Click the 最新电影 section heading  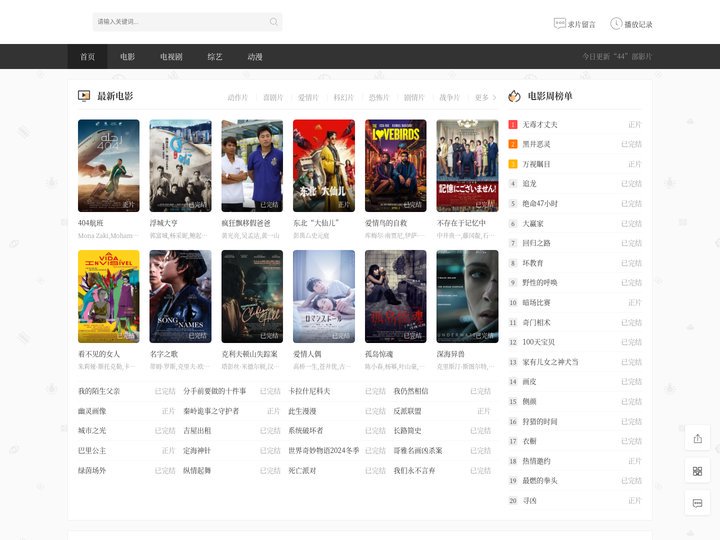115,96
